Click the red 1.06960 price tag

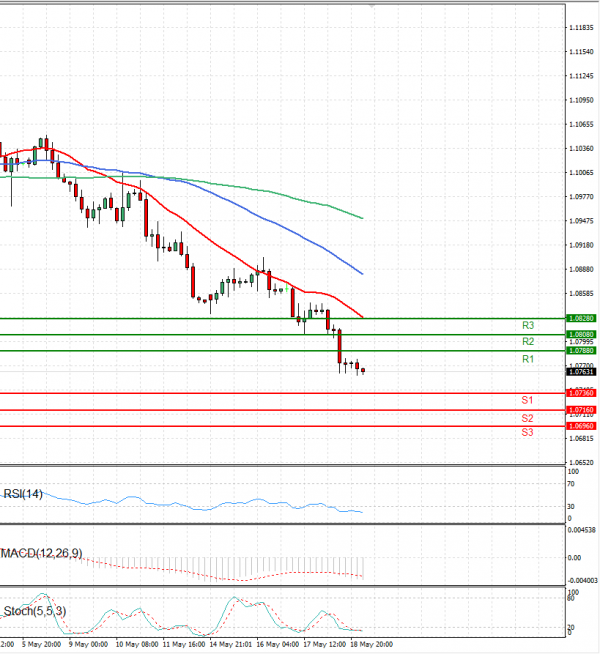581,426
